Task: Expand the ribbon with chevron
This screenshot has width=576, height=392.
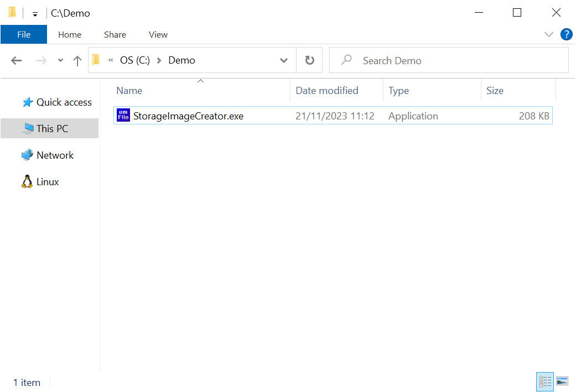Action: click(x=548, y=34)
